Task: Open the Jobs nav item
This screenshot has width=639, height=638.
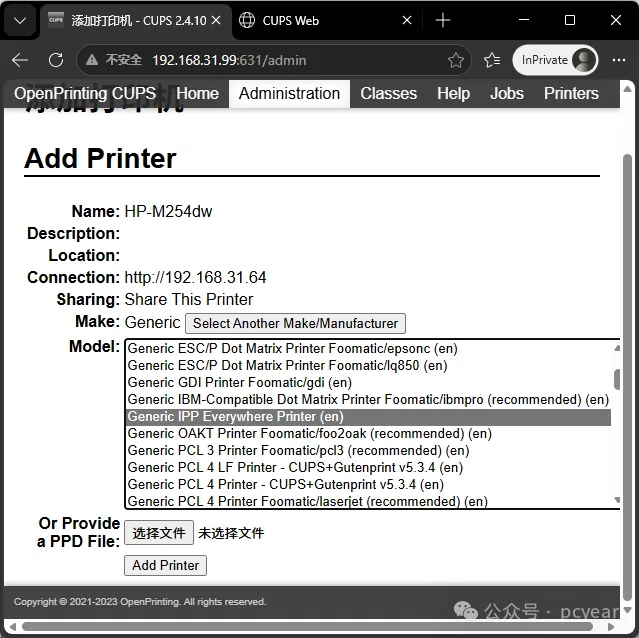Action: [x=507, y=93]
